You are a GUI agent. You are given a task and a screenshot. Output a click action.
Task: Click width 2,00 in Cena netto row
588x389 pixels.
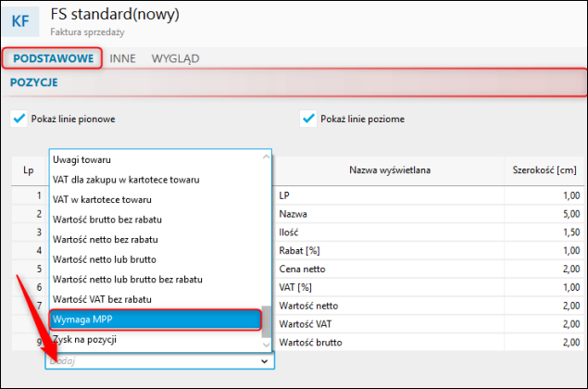coord(544,269)
